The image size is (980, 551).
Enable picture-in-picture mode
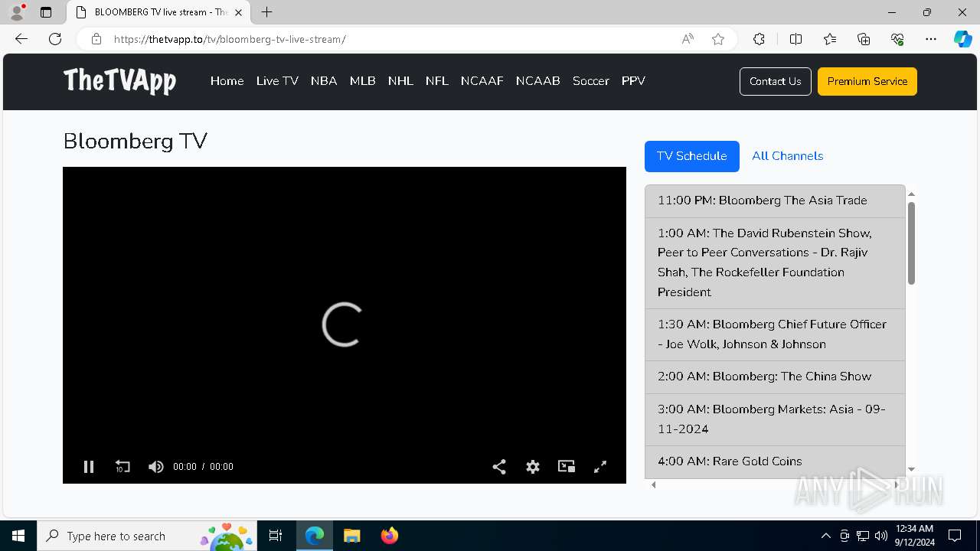(x=567, y=466)
